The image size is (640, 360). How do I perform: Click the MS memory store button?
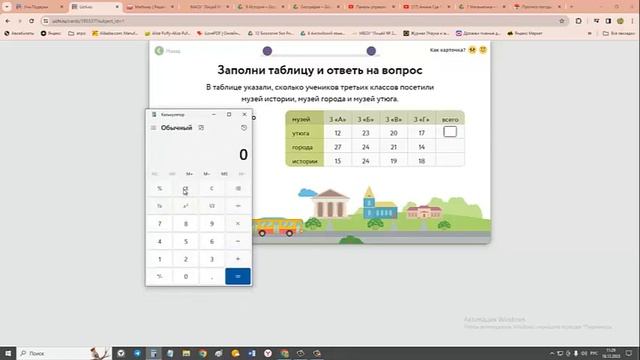pos(224,174)
